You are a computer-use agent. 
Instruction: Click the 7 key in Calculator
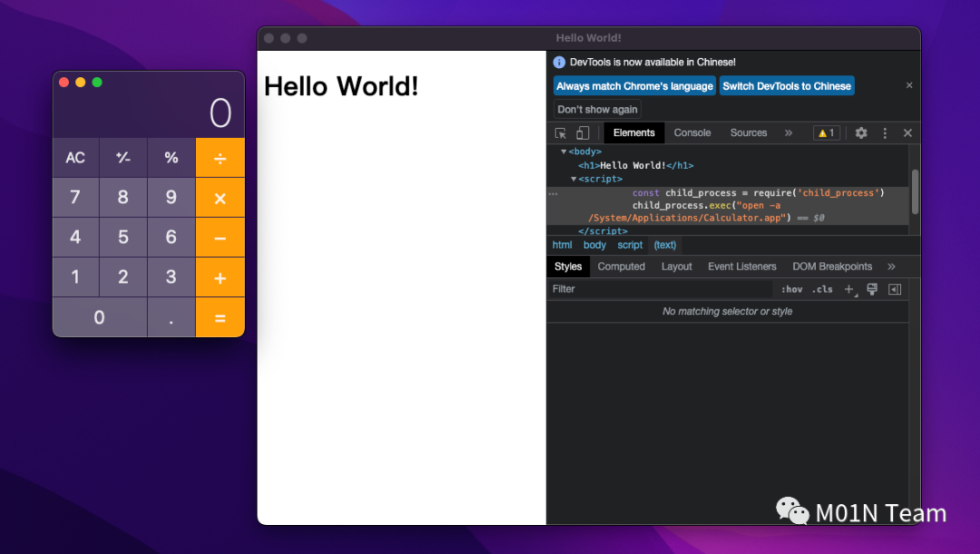[75, 198]
